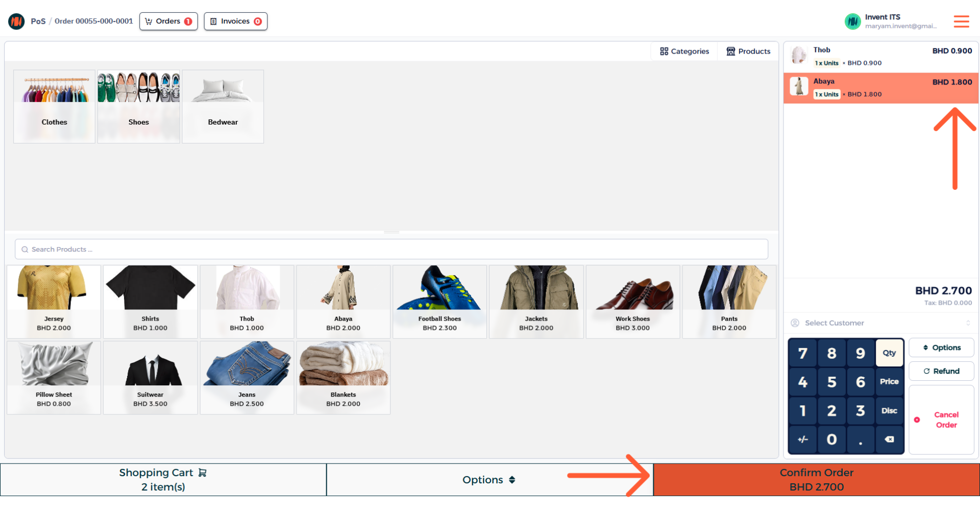This screenshot has height=515, width=980.
Task: Open the hamburger menu icon
Action: point(961,21)
